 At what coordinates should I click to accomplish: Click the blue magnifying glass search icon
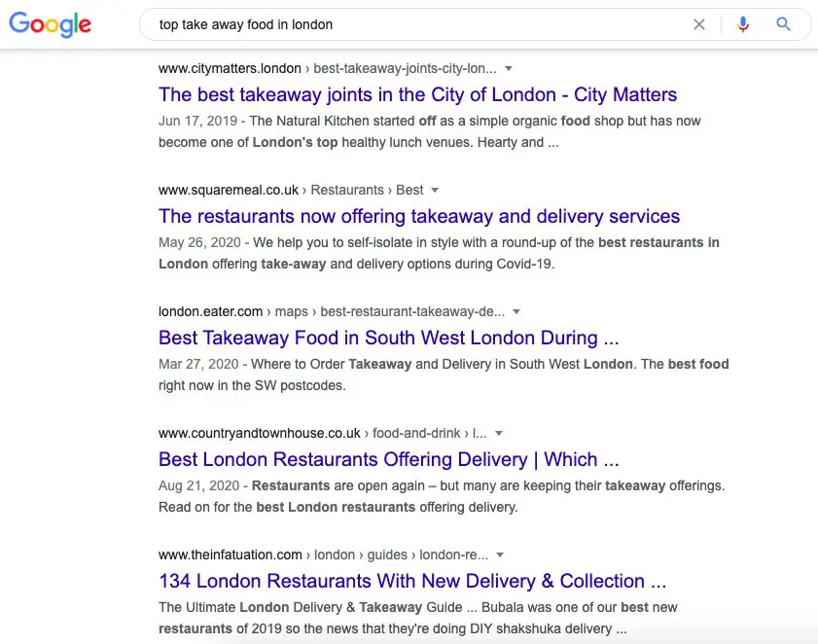783,24
